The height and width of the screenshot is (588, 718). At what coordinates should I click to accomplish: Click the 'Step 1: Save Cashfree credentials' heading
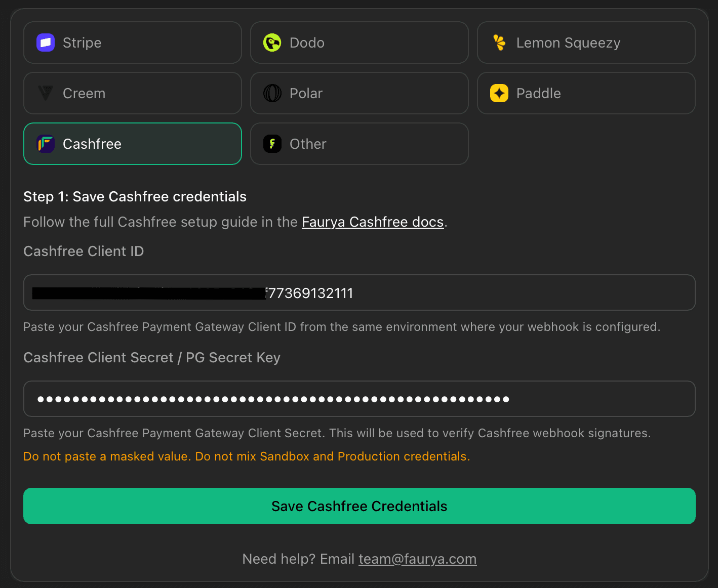point(135,196)
